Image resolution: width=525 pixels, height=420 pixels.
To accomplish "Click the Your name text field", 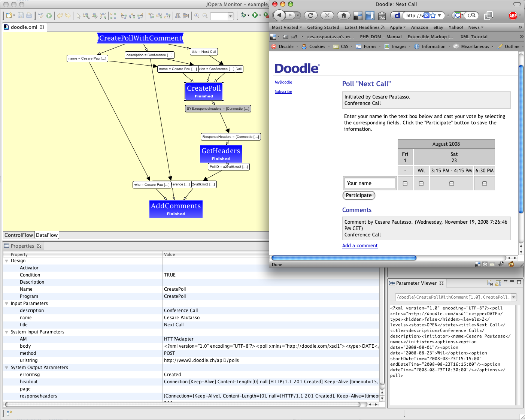I will [x=370, y=183].
